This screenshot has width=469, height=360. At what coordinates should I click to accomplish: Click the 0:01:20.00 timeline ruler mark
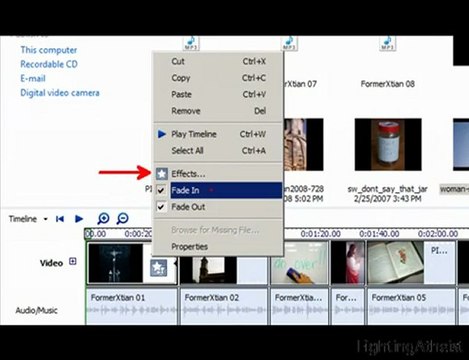tap(320, 234)
